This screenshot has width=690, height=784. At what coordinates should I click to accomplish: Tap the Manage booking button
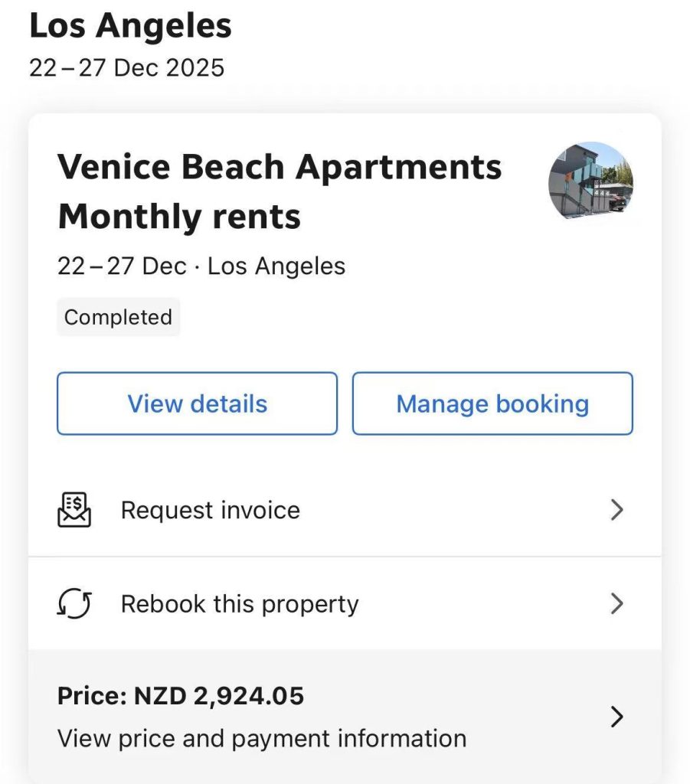pos(492,403)
